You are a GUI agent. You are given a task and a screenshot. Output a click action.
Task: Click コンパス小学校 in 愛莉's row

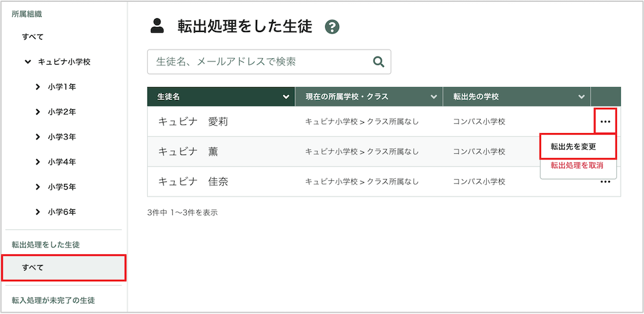click(x=479, y=122)
